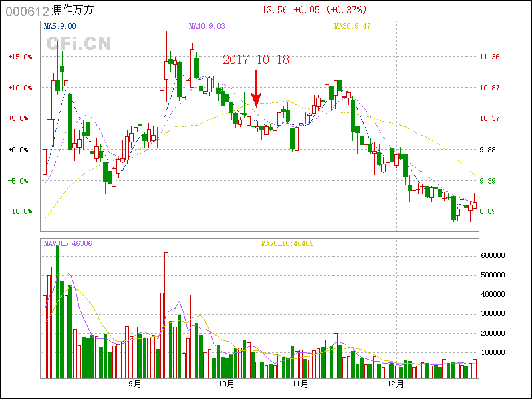Click the 12月 label on time axis
Screen dimensions: 532x399
(x=396, y=384)
